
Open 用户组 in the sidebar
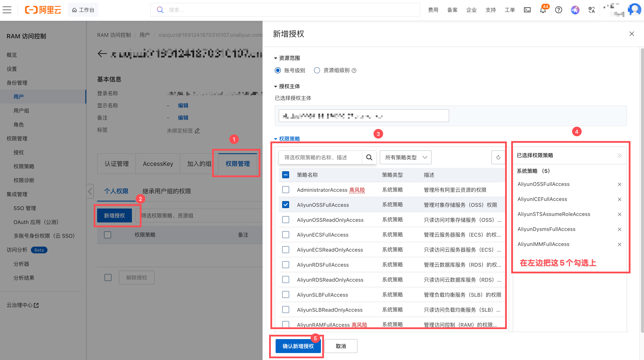21,111
